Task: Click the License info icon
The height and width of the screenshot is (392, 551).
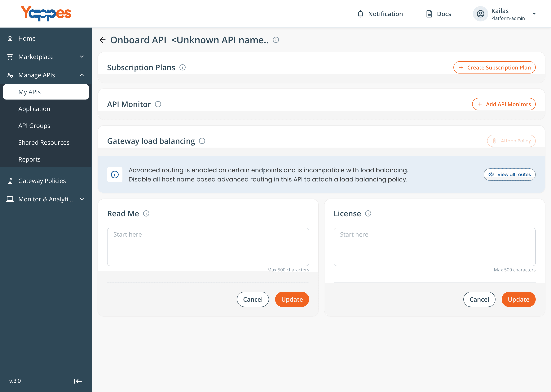Action: click(368, 214)
